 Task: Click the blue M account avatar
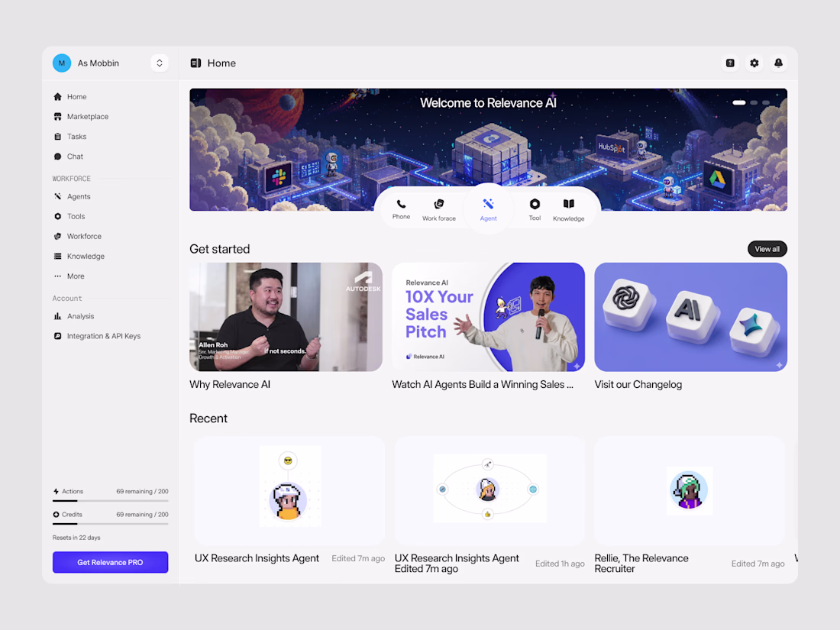[x=62, y=63]
